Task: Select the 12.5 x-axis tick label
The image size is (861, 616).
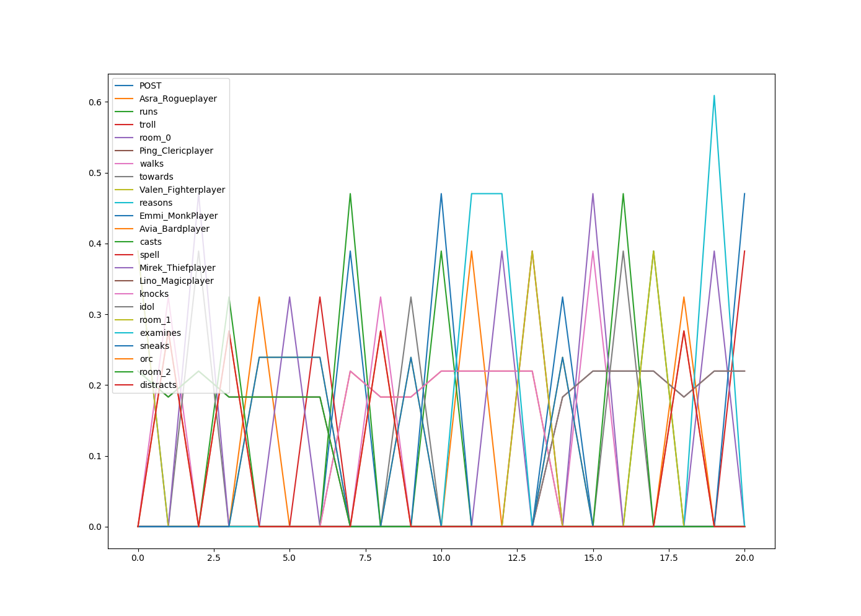Action: pos(517,558)
